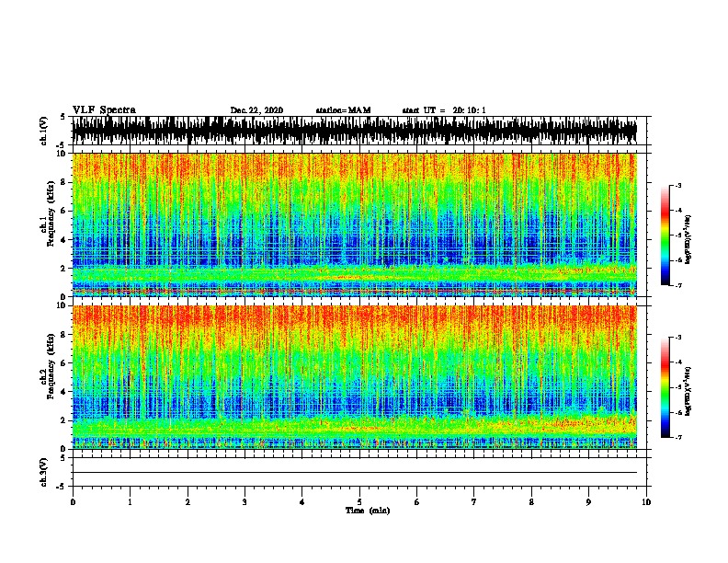Click the ch.1(V) waveform trace panel
The width and height of the screenshot is (728, 563).
click(355, 131)
